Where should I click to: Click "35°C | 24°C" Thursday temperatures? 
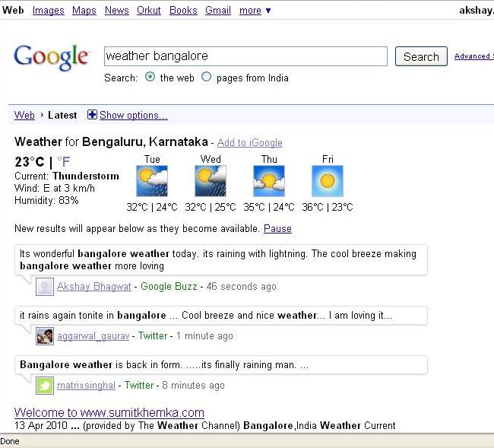(x=269, y=208)
